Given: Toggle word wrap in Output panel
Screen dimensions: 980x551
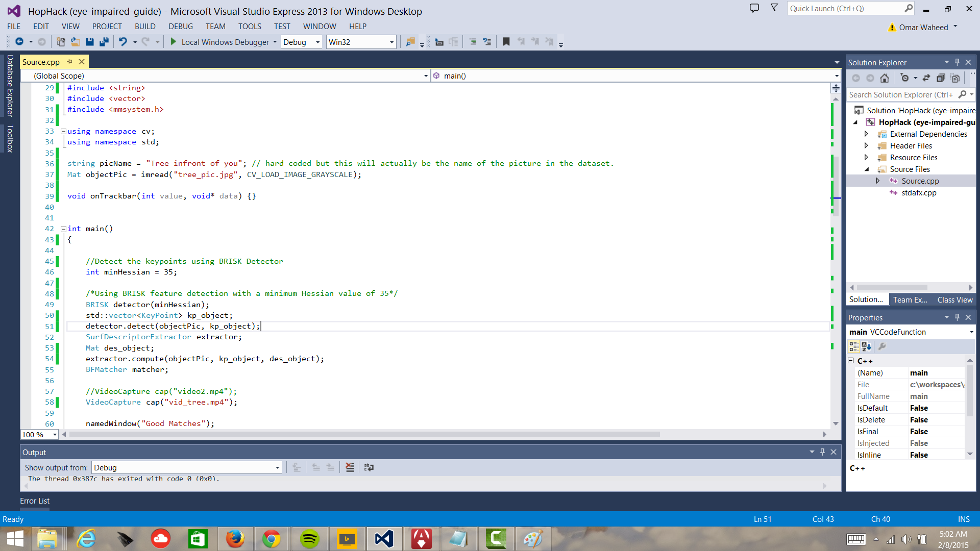Looking at the screenshot, I should click(369, 467).
